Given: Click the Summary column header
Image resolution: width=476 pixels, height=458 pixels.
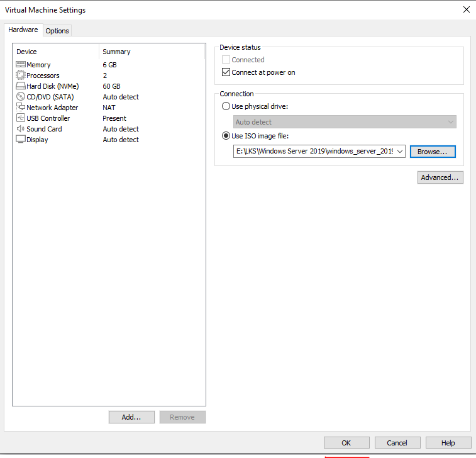Looking at the screenshot, I should pos(152,52).
